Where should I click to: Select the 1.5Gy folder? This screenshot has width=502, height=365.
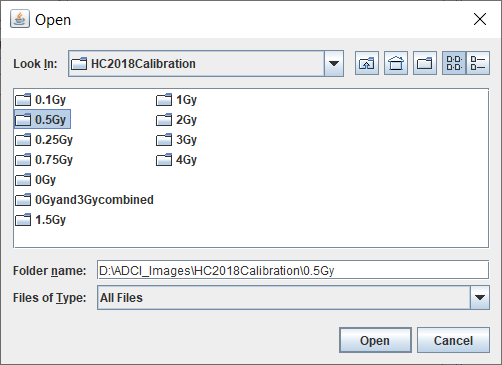point(41,220)
